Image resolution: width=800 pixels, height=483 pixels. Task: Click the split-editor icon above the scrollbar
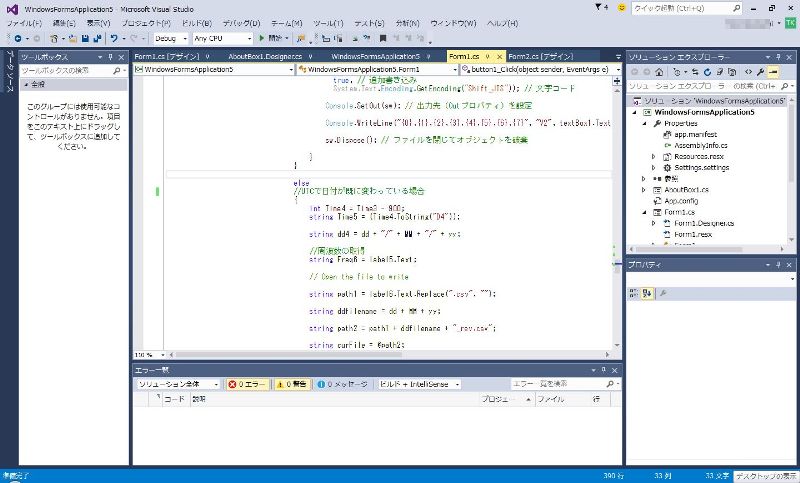(617, 81)
